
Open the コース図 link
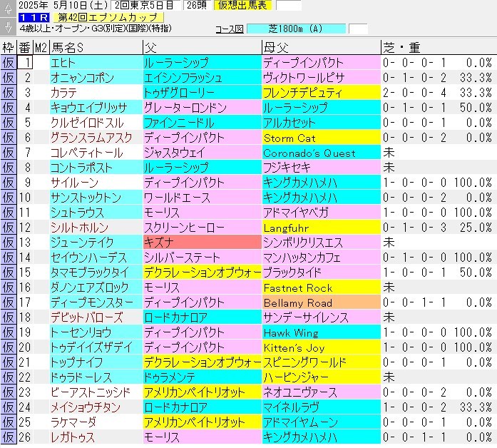(x=230, y=29)
